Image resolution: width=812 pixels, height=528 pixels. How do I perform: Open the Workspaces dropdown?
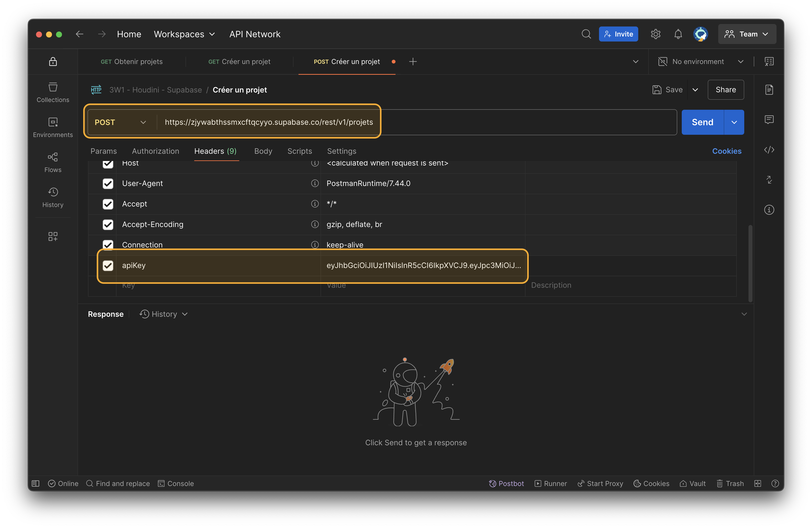click(x=184, y=34)
